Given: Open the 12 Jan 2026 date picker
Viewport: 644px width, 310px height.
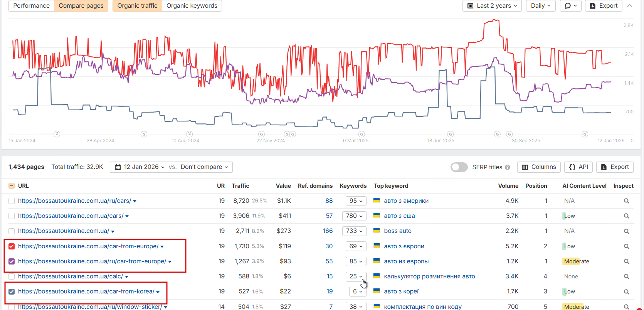Looking at the screenshot, I should (140, 167).
